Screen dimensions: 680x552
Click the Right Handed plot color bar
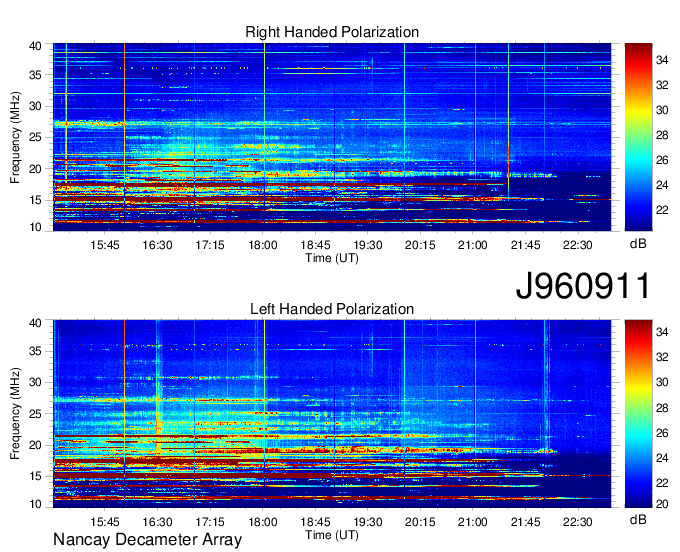pyautogui.click(x=638, y=137)
